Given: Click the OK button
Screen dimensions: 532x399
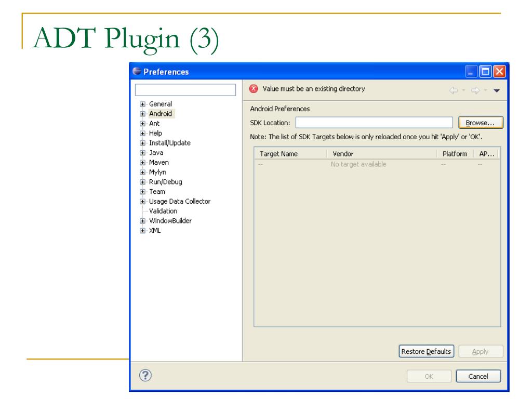Looking at the screenshot, I should [x=429, y=376].
